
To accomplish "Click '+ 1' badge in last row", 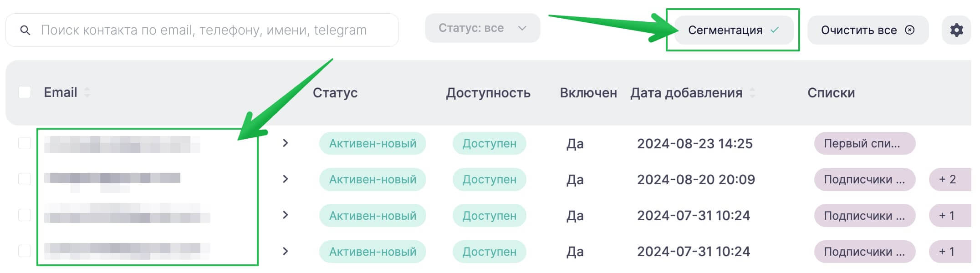I will coord(950,251).
